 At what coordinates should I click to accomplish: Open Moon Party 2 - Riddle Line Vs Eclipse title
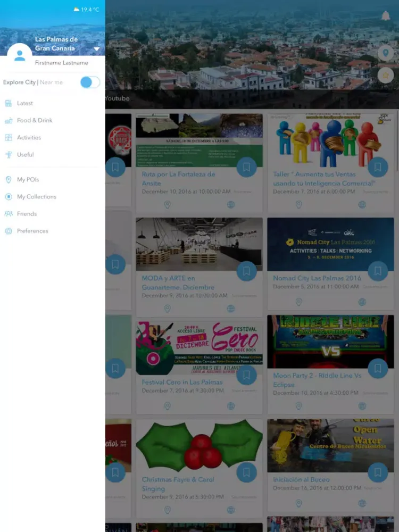(317, 380)
